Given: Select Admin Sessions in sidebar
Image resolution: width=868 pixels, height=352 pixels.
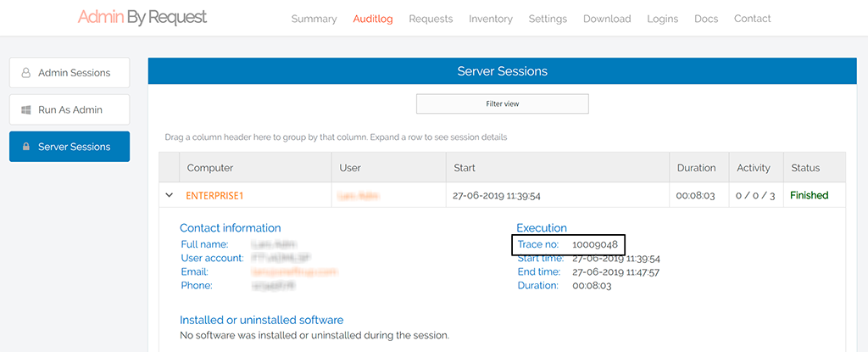Looking at the screenshot, I should click(70, 73).
